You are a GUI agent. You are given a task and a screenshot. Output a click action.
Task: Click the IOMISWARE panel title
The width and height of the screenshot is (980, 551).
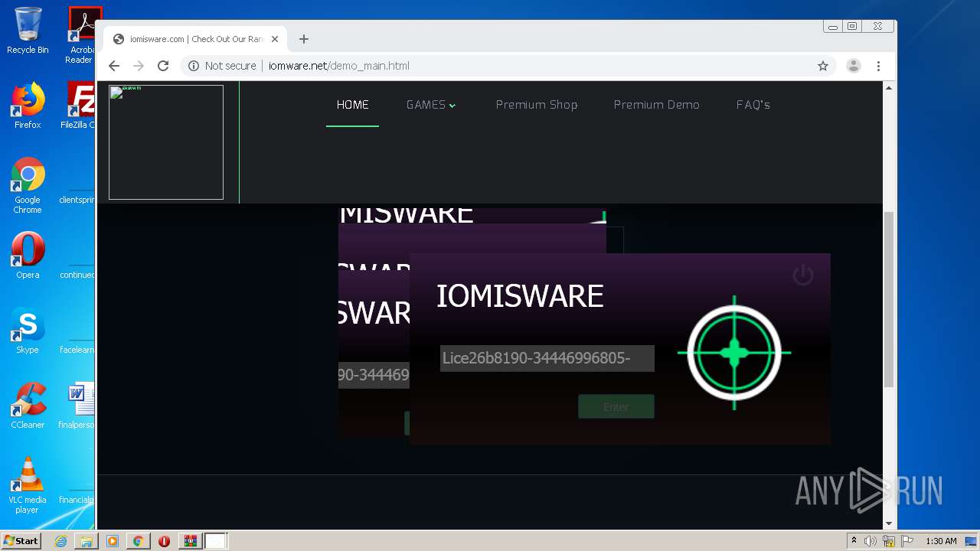coord(520,296)
